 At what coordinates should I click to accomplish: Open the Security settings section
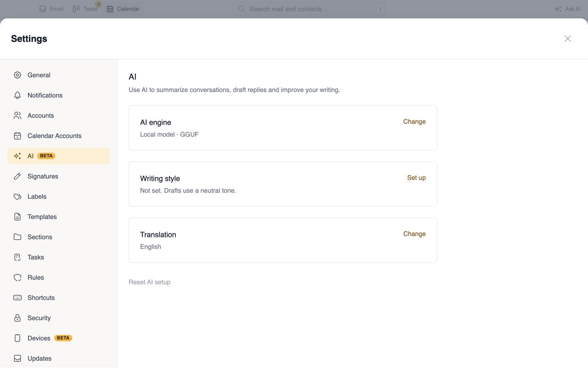point(58,318)
